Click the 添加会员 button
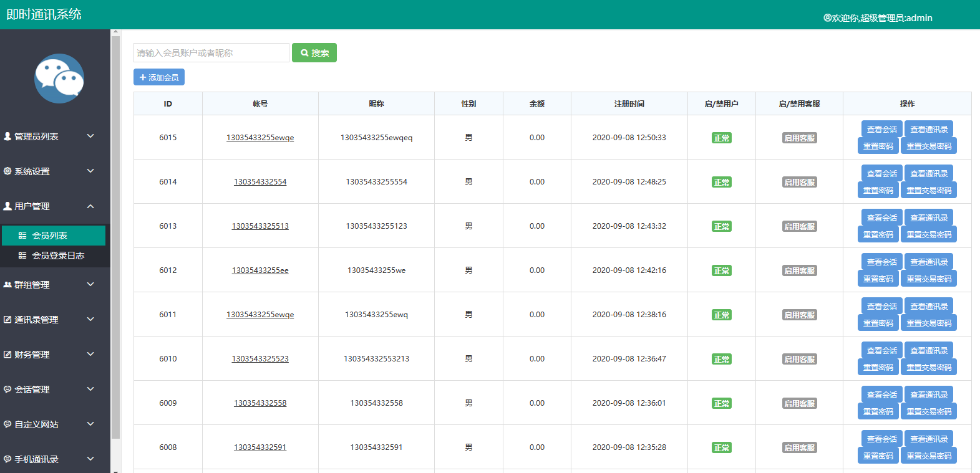This screenshot has width=980, height=473. click(x=159, y=77)
